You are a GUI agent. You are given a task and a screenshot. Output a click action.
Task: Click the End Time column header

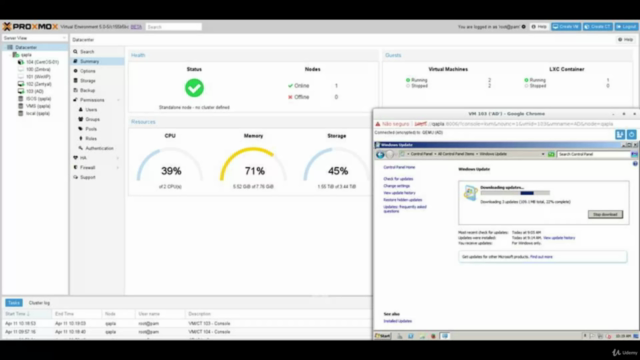(77, 314)
